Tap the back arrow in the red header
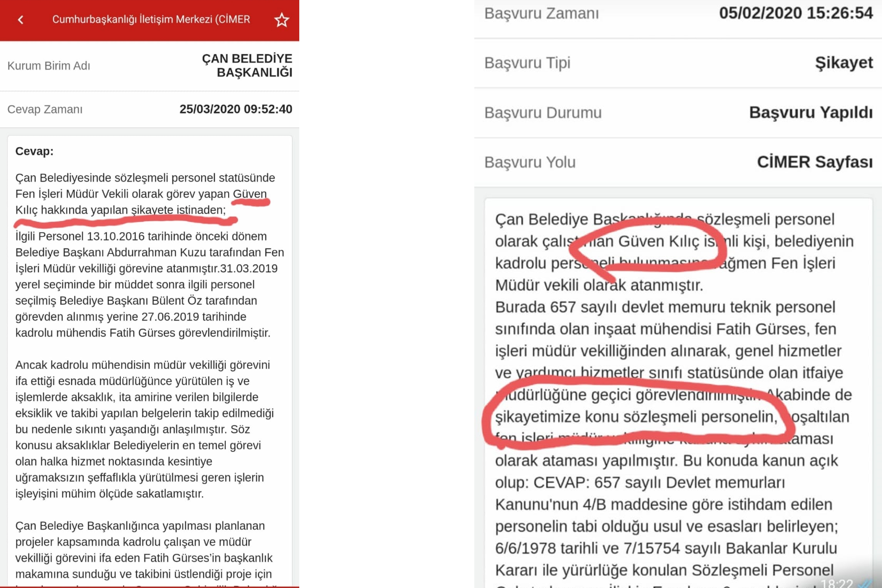This screenshot has width=882, height=588. 21,20
